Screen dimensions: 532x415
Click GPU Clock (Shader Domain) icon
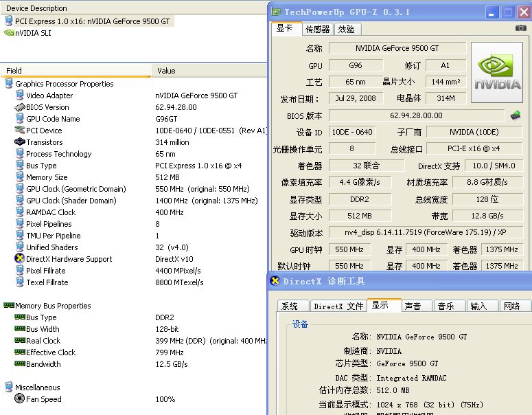coord(20,201)
